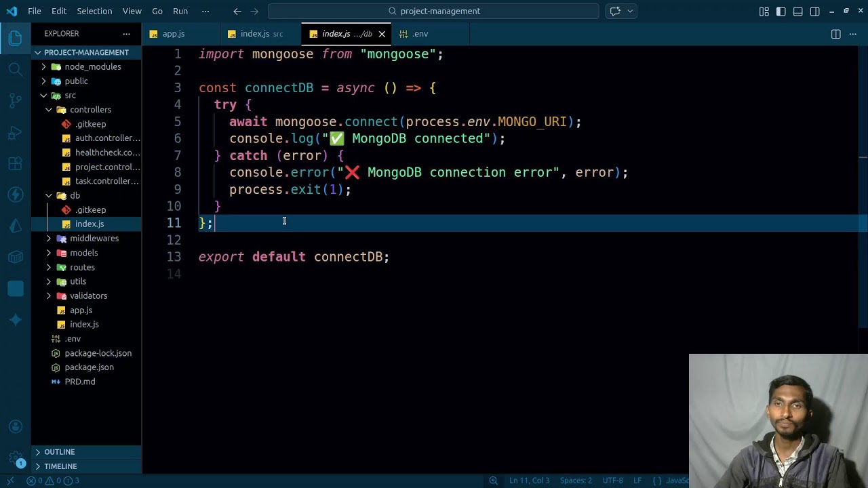
Task: Open the Run menu
Action: 180,11
